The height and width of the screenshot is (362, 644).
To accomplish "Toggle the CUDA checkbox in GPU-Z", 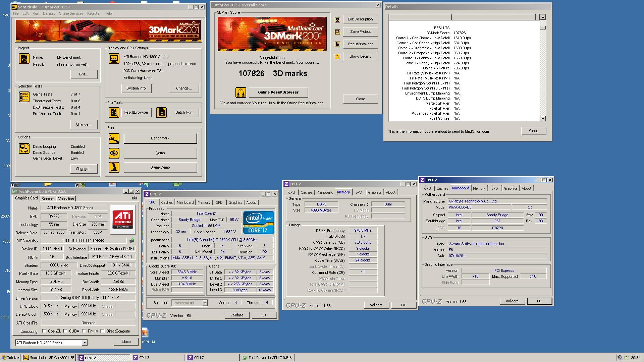I will coord(65,331).
